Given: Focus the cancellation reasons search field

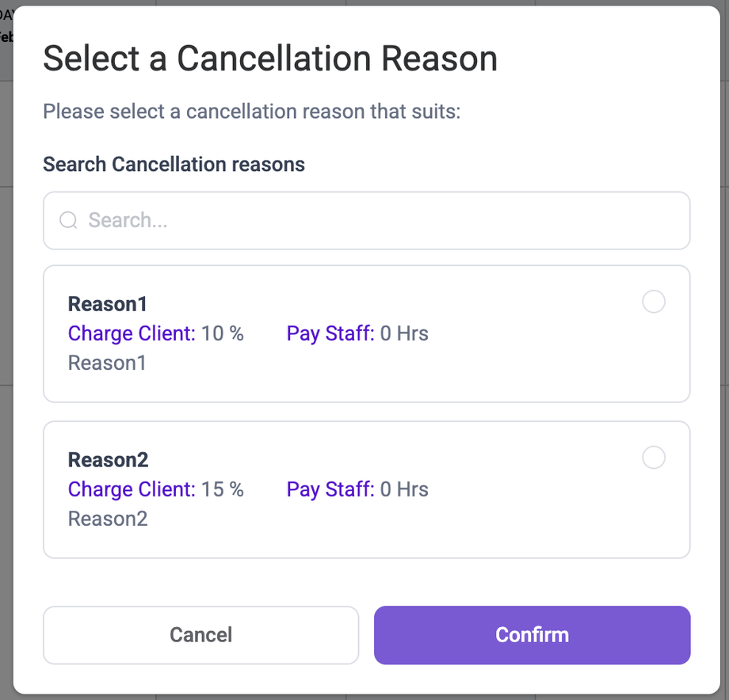Looking at the screenshot, I should pyautogui.click(x=380, y=220).
